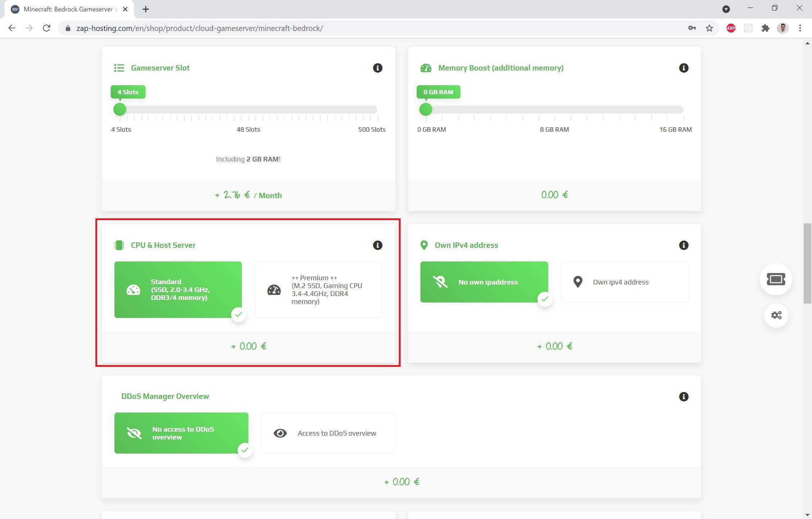
Task: Open DDoS Manager Overview info icon
Action: point(684,397)
